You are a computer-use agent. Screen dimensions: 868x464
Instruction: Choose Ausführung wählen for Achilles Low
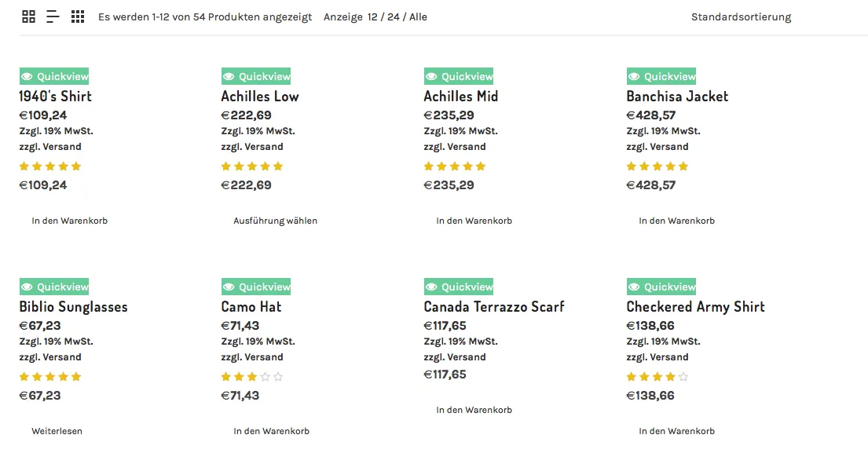click(x=275, y=221)
